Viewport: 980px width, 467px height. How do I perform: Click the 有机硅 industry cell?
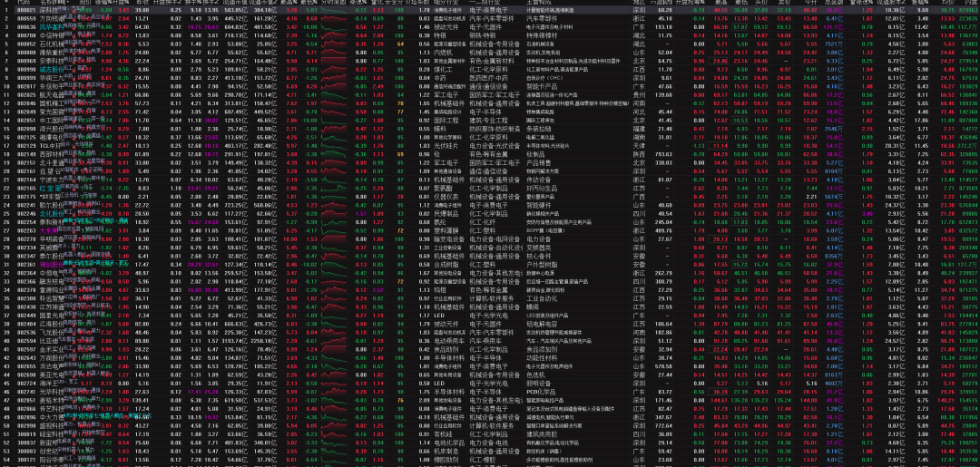[x=441, y=433]
